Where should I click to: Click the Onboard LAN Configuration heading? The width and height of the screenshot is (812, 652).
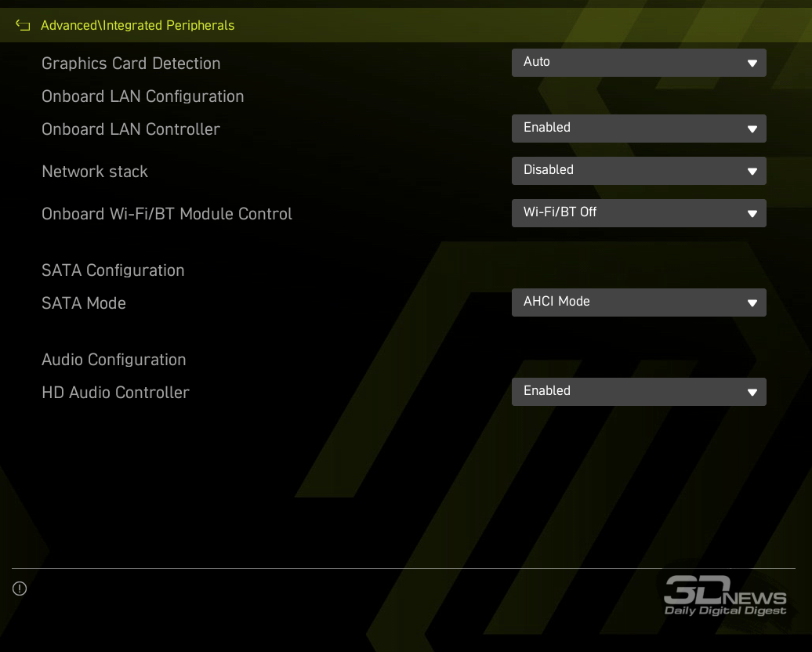[x=143, y=96]
